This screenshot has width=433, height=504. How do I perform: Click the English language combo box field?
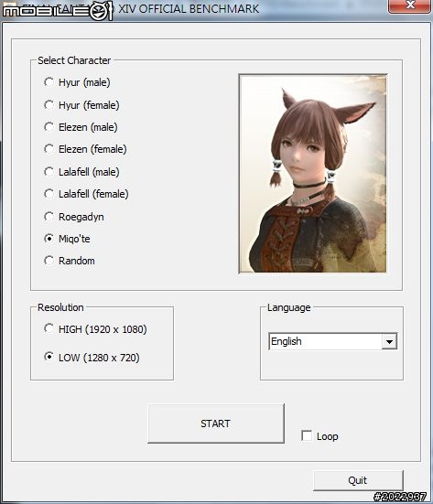click(x=332, y=341)
